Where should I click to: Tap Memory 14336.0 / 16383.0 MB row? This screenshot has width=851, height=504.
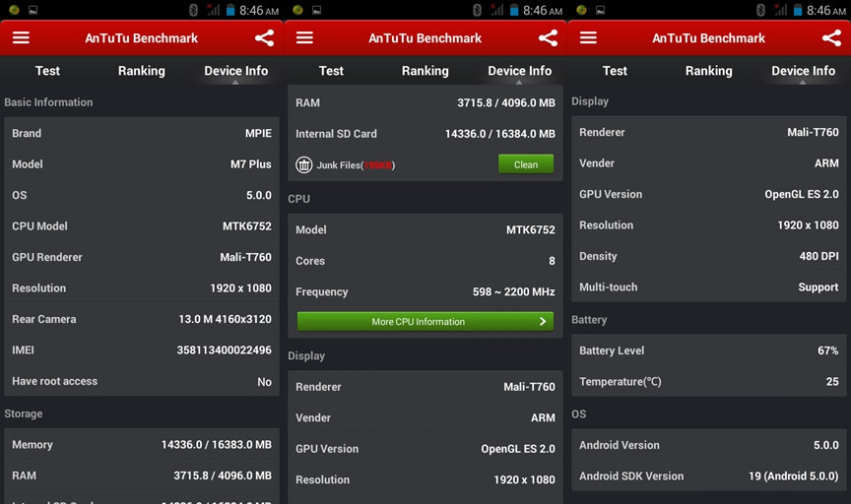[142, 444]
